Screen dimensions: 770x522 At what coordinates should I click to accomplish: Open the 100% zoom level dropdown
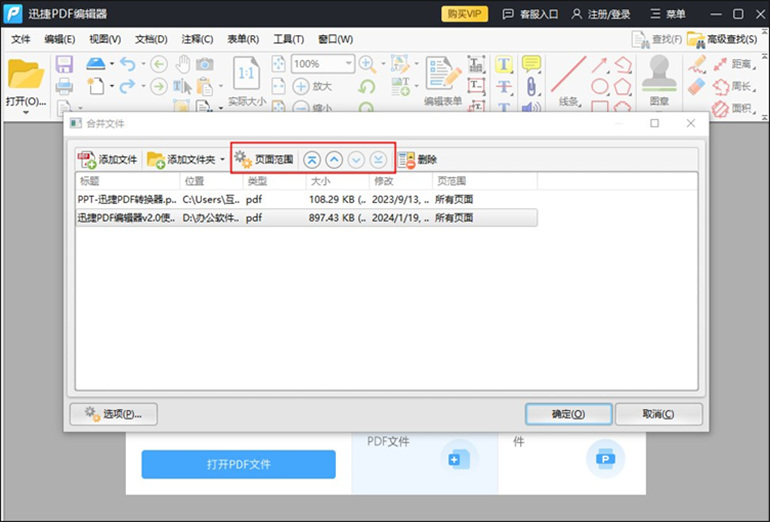[x=348, y=63]
